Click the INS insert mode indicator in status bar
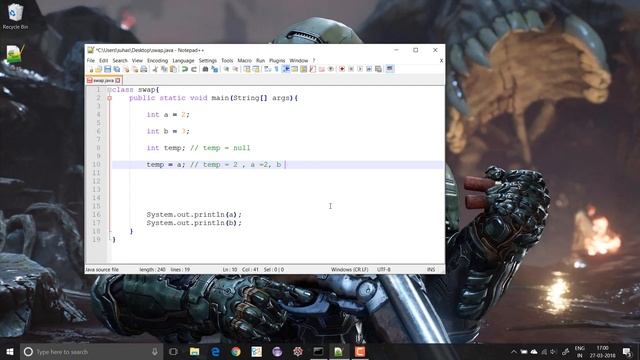This screenshot has height=360, width=640. [431, 270]
